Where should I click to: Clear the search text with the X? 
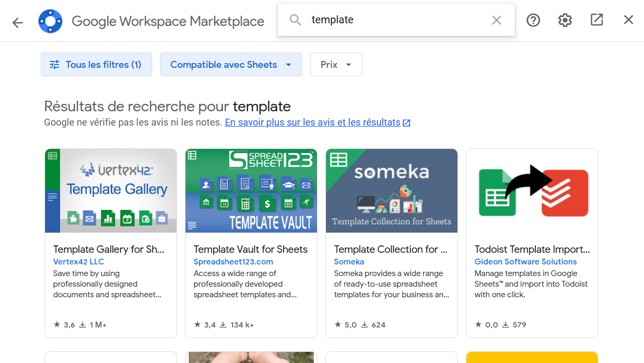[x=497, y=20]
